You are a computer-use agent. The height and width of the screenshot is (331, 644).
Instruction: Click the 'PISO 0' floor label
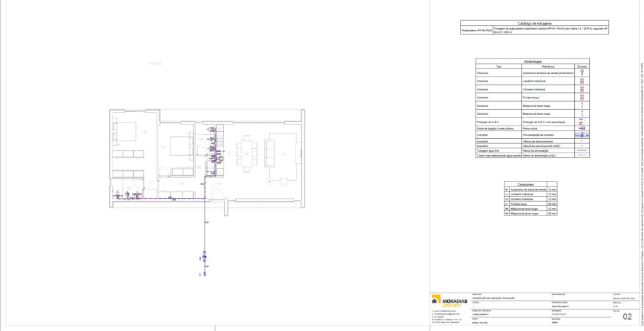click(x=155, y=63)
